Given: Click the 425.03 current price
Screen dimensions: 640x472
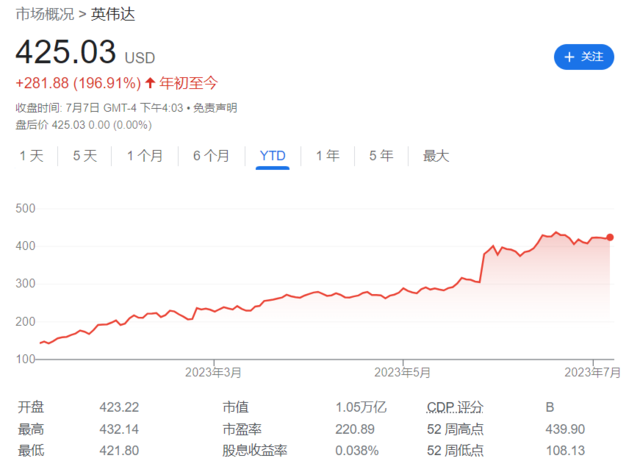Looking at the screenshot, I should click(x=66, y=52).
